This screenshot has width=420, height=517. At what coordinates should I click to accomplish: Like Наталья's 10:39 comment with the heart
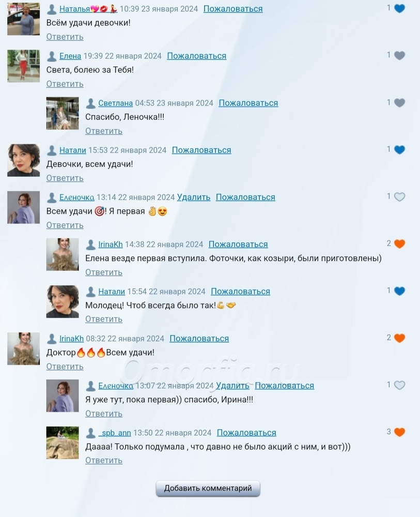[399, 9]
